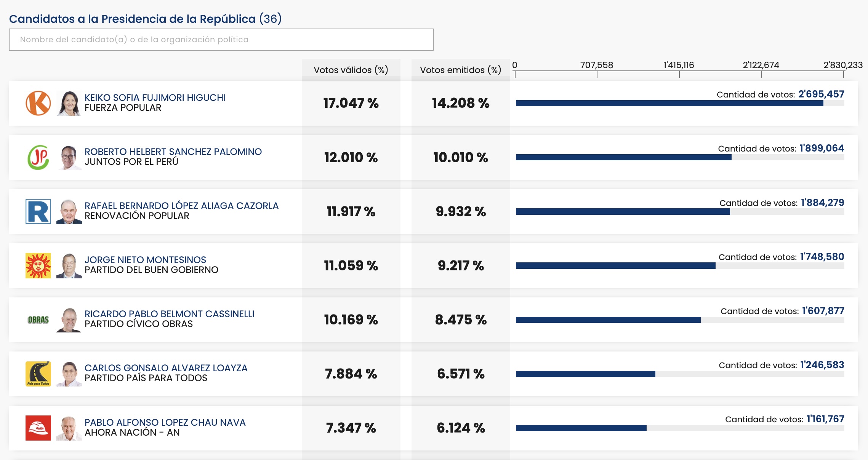This screenshot has height=460, width=868.
Task: Open RICARDO PABLO BELMONT CASSINELLI link
Action: [169, 314]
